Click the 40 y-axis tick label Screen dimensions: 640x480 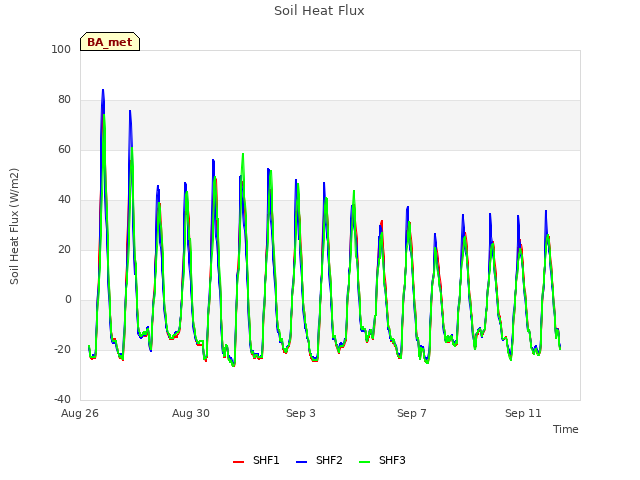pos(64,200)
